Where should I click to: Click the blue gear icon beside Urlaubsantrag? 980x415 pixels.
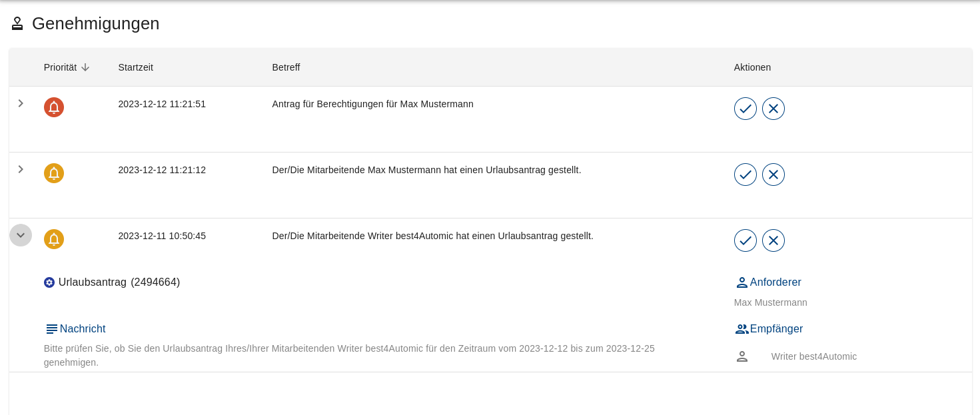pyautogui.click(x=49, y=282)
